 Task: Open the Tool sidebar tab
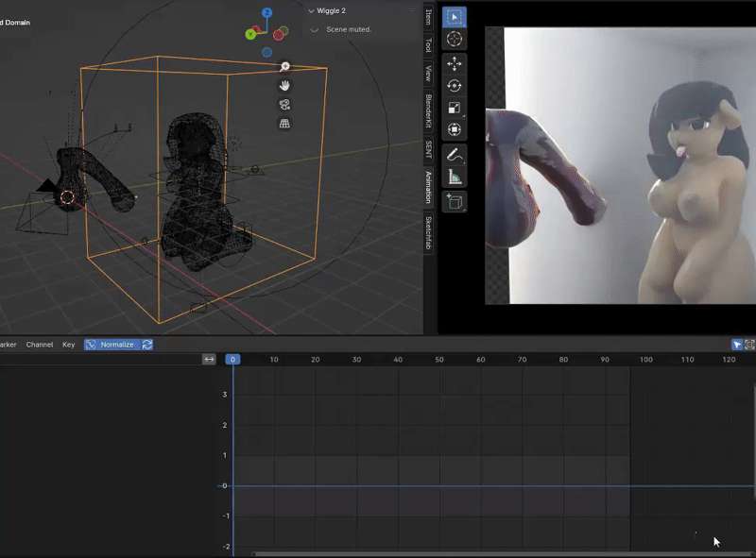point(428,45)
